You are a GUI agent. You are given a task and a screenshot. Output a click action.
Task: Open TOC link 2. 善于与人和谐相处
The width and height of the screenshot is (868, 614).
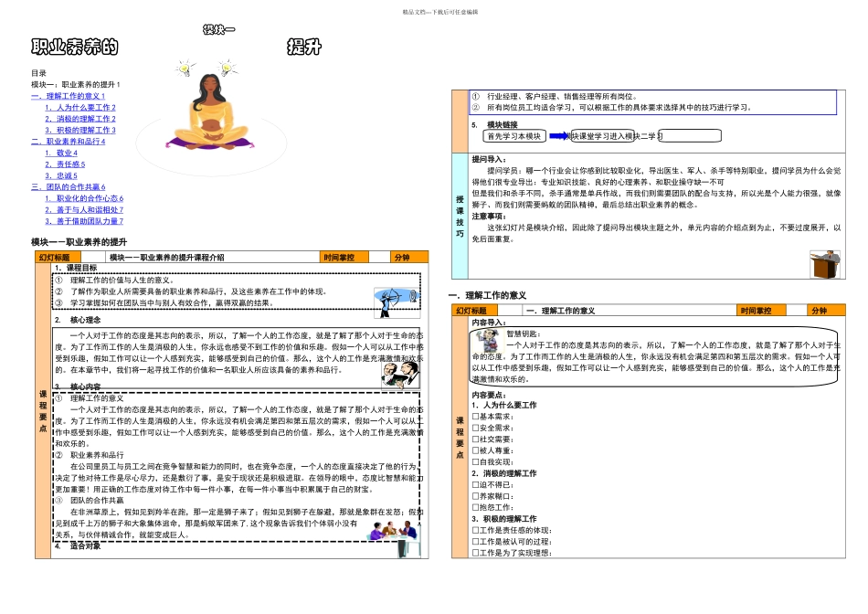point(84,210)
